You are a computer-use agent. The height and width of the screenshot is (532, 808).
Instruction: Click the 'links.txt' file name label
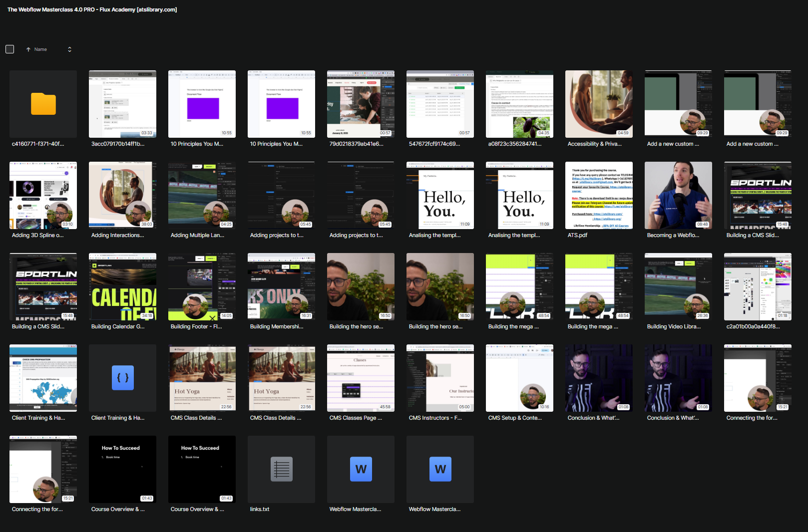tap(260, 510)
